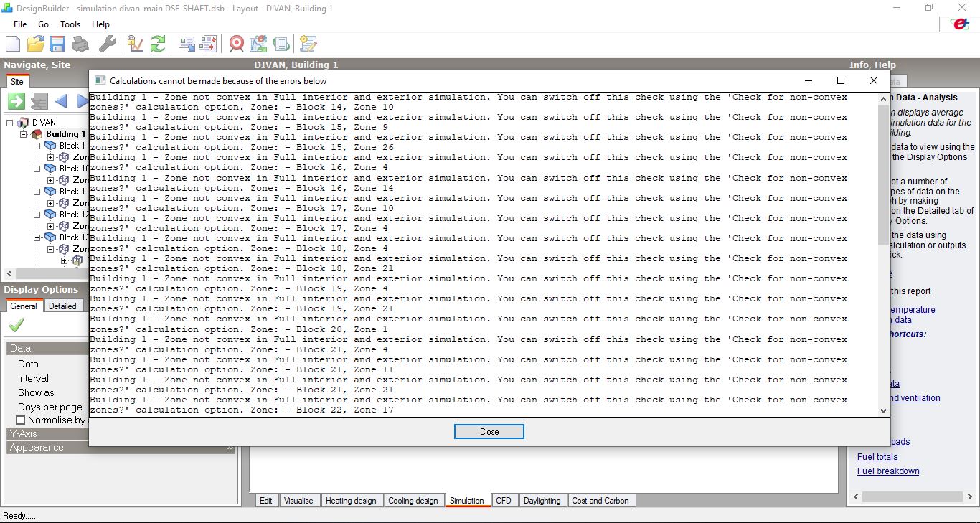Collapse the DIVAN site node

pyautogui.click(x=10, y=123)
